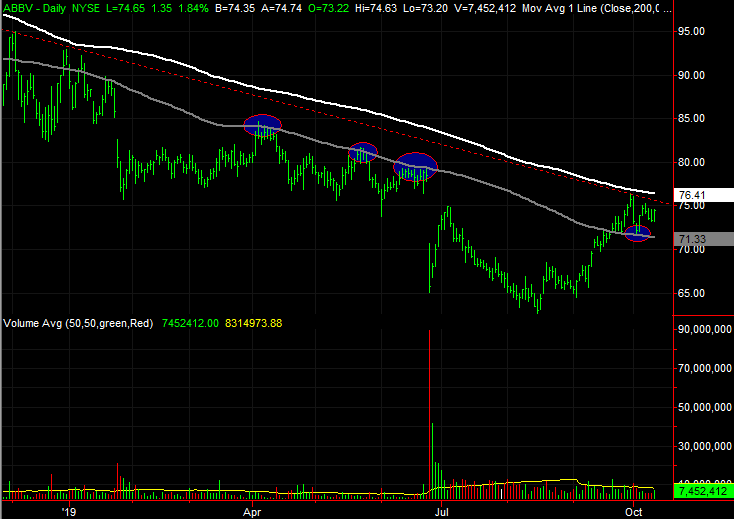Click the Apr date axis label
The image size is (734, 519).
252,512
